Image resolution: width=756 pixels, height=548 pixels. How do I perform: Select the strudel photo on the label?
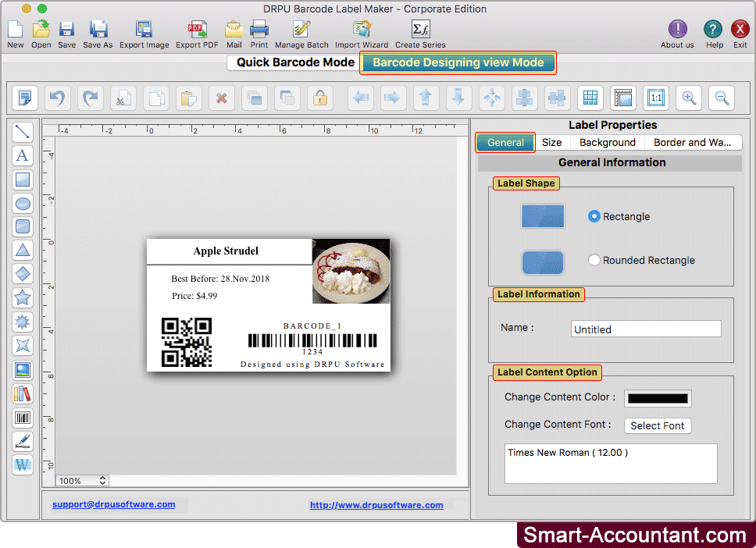(x=351, y=272)
